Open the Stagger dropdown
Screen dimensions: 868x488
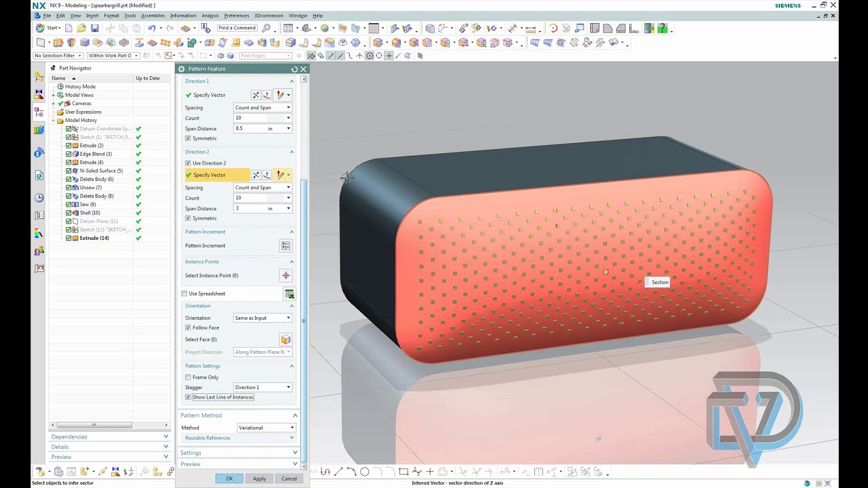[262, 387]
